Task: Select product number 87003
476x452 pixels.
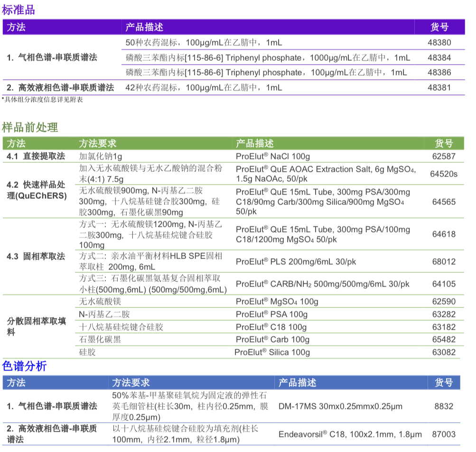Action: pyautogui.click(x=444, y=434)
